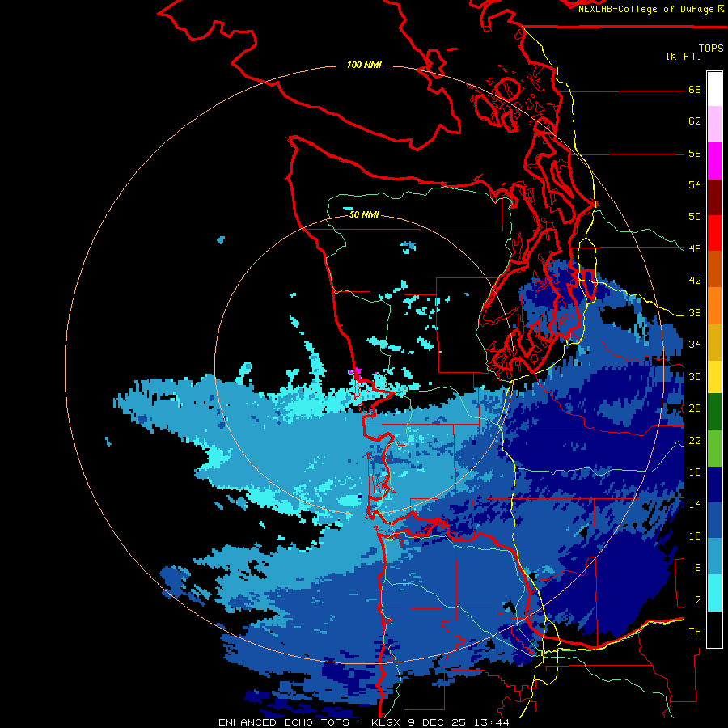This screenshot has width=728, height=728.
Task: Click the KLGX radar station identifier
Action: [387, 722]
